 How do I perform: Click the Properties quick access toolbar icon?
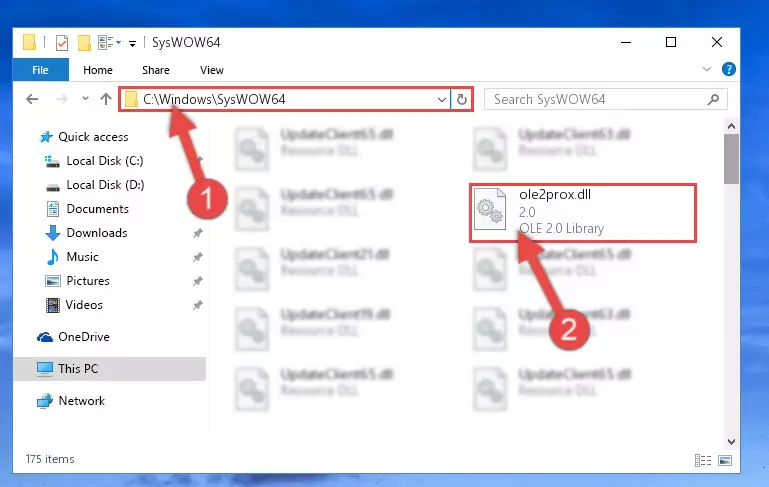(x=62, y=43)
